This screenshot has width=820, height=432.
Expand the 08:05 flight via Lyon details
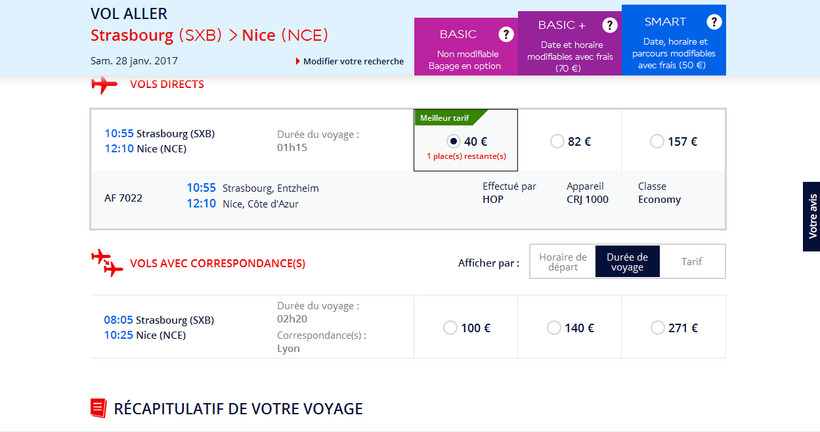pos(159,327)
